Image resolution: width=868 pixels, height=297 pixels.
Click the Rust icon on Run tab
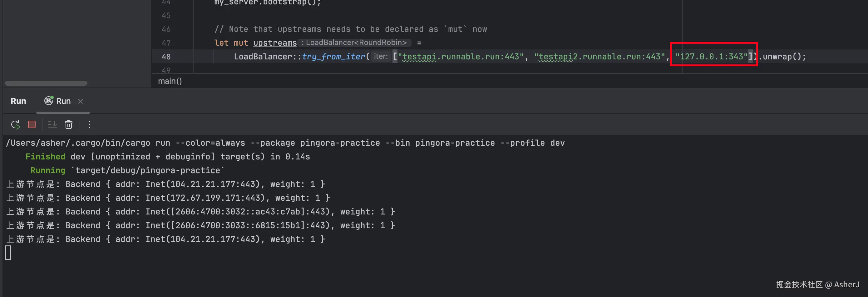[49, 101]
